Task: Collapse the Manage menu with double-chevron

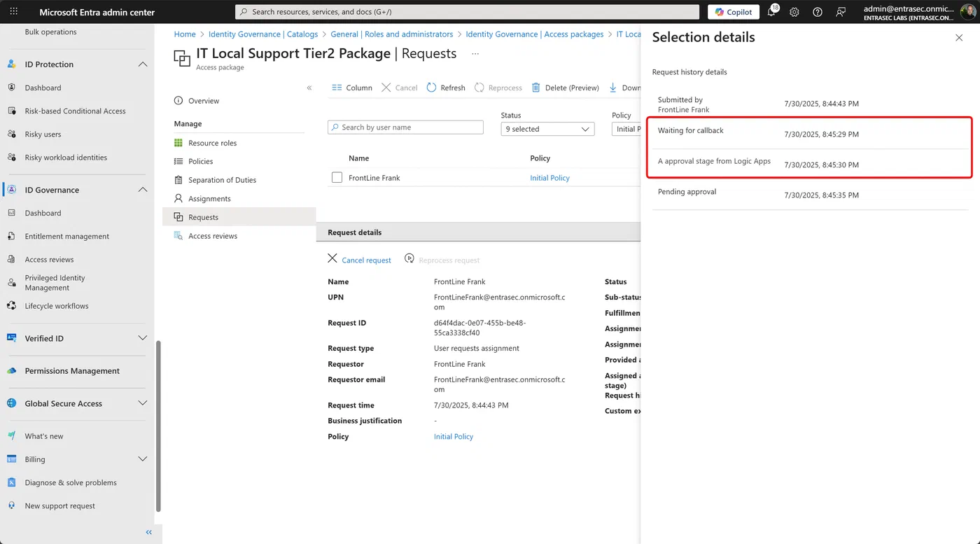Action: point(309,88)
